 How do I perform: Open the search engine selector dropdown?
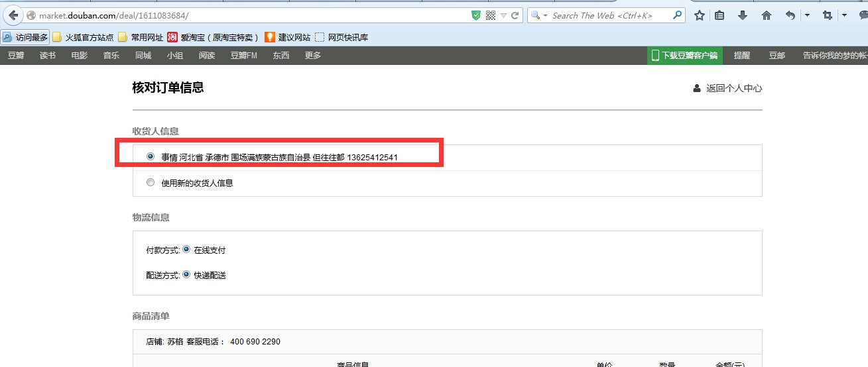coord(540,15)
